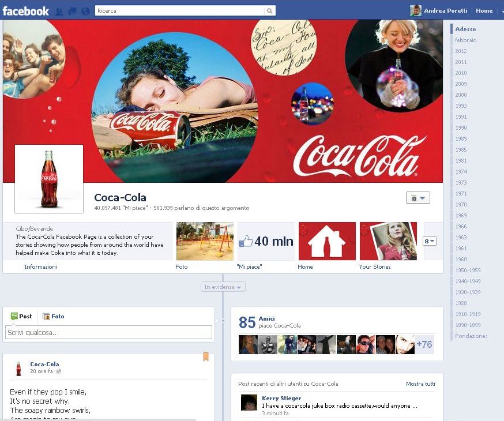Jump to 1993 on the timeline
The image size is (504, 421).
pos(461,106)
